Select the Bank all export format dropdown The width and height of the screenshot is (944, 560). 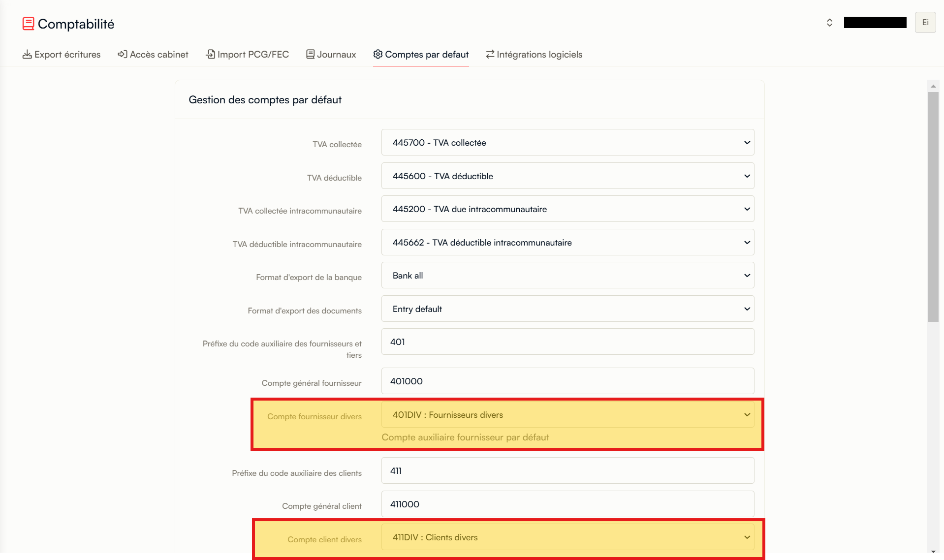click(567, 276)
